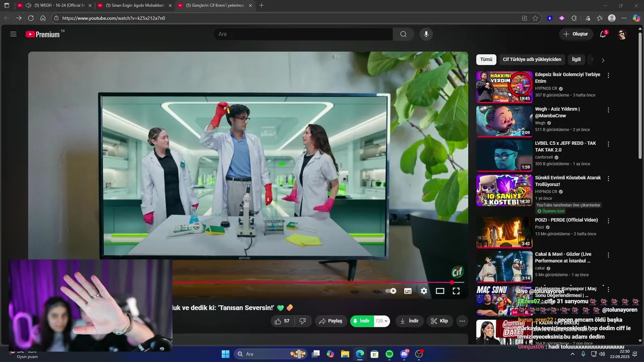Open the YouTube guide hamburger menu
The width and height of the screenshot is (644, 362).
[x=14, y=34]
